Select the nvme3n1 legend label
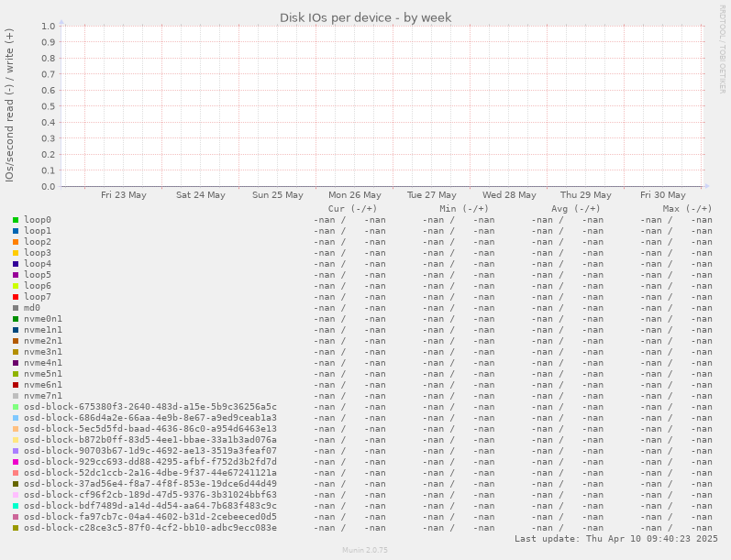731x560 pixels. coord(43,352)
